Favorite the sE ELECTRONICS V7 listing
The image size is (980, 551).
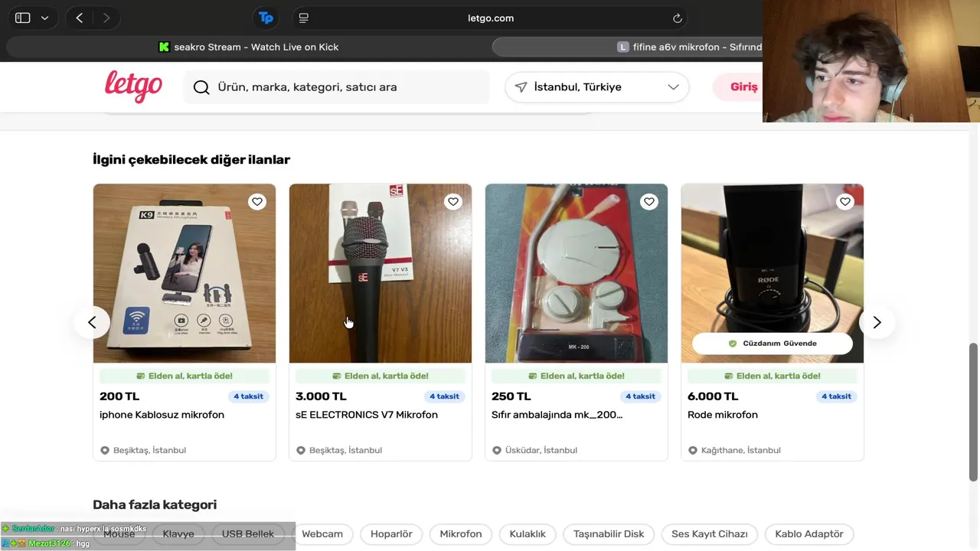[453, 202]
